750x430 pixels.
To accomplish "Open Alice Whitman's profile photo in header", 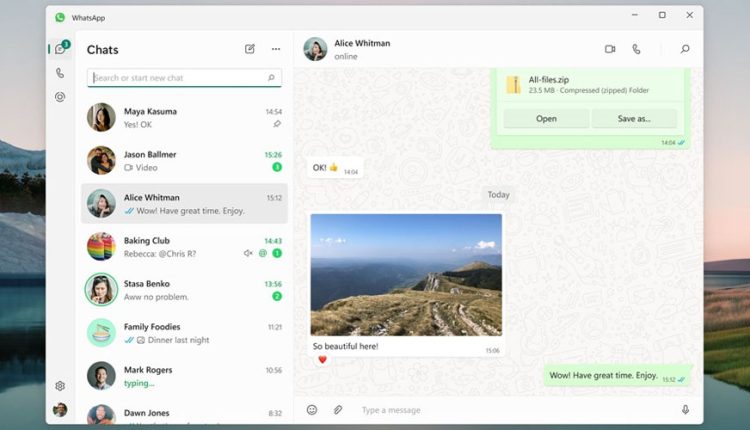I will 315,49.
